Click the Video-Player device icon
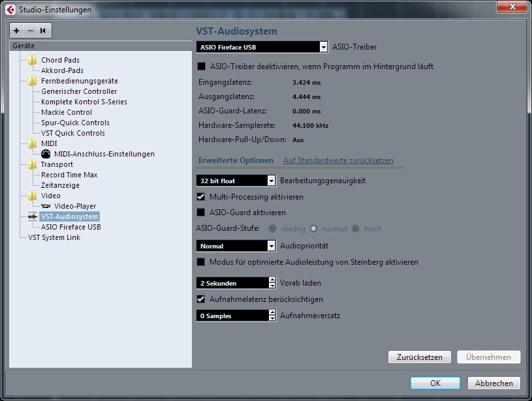532x401 pixels. tap(45, 206)
